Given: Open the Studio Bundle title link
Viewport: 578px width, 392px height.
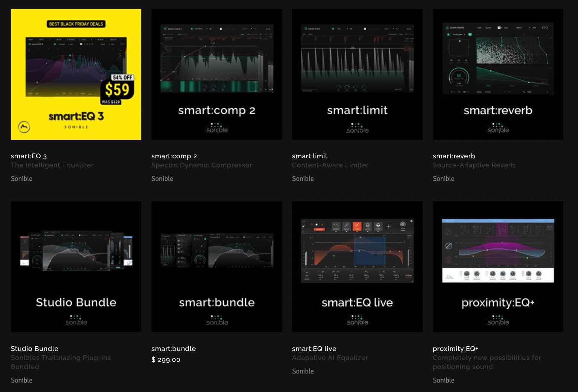Looking at the screenshot, I should click(x=34, y=349).
